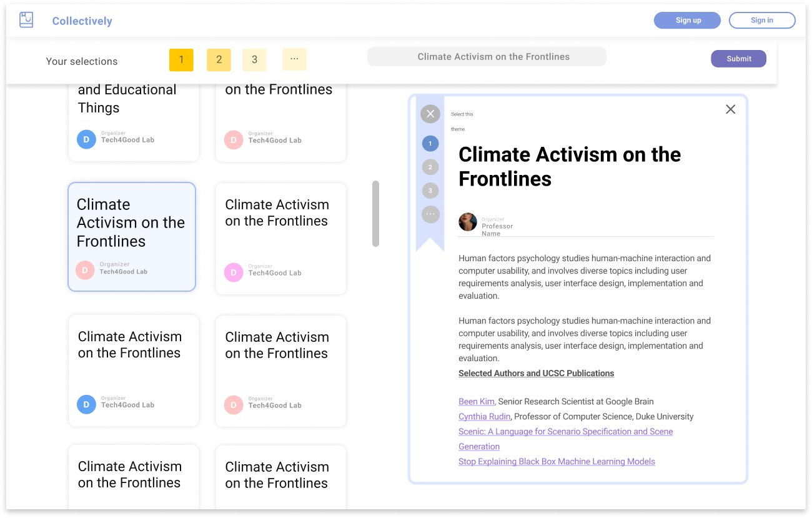Expand the ellipsis box in Your selections
The width and height of the screenshot is (812, 518).
click(294, 59)
